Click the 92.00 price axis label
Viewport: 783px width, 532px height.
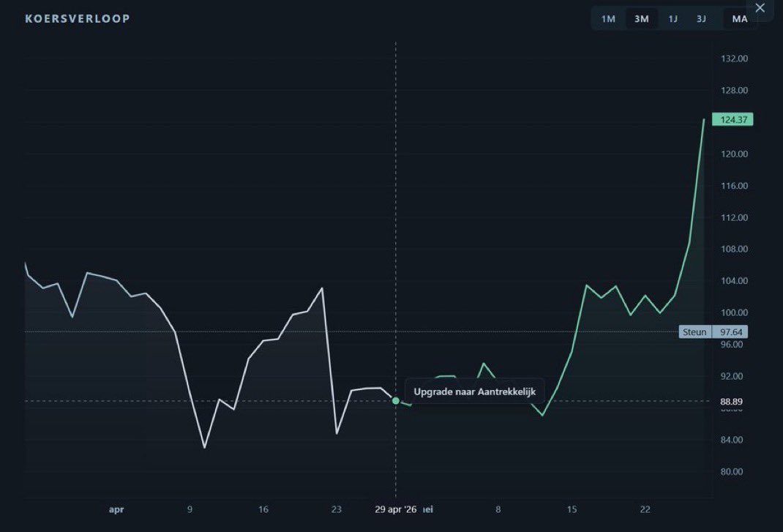click(x=732, y=376)
